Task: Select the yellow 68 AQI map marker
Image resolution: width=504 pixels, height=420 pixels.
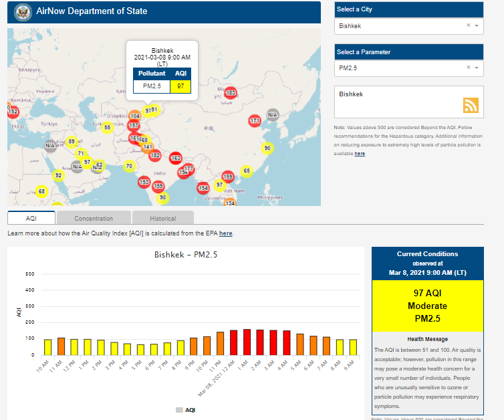Action: [41, 191]
